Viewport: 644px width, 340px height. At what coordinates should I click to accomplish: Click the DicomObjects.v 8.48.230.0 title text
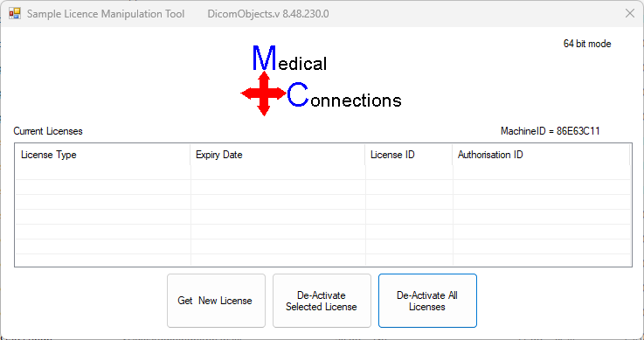(268, 14)
